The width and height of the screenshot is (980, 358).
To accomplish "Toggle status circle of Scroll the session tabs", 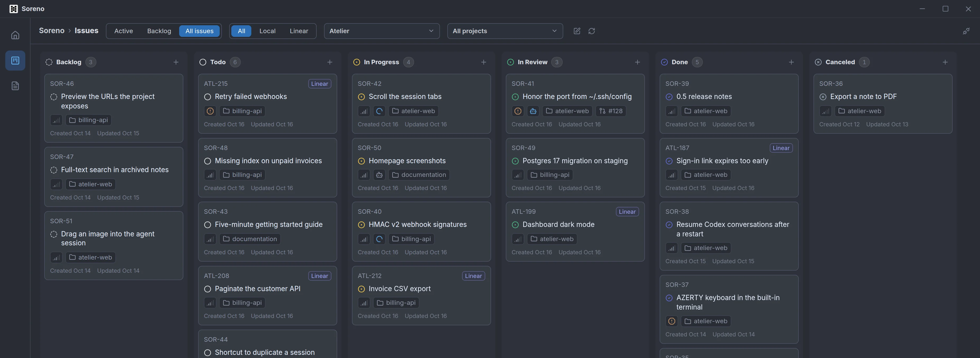I will point(361,97).
